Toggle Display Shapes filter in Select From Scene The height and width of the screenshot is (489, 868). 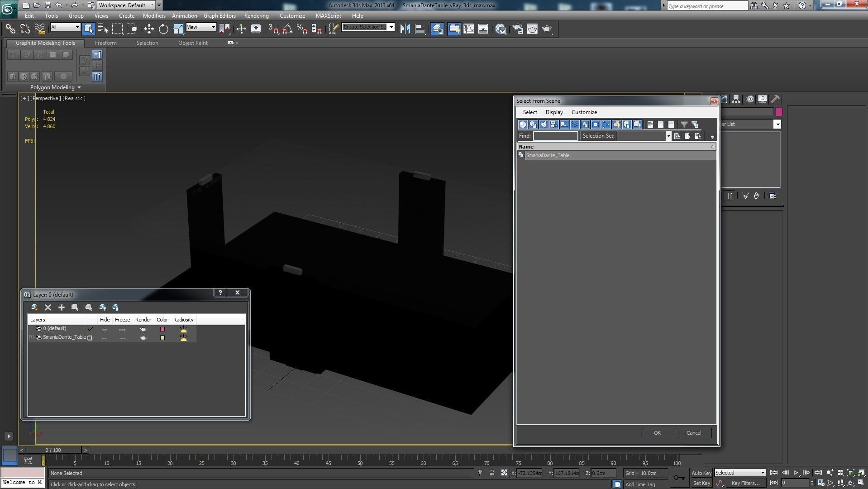point(533,125)
